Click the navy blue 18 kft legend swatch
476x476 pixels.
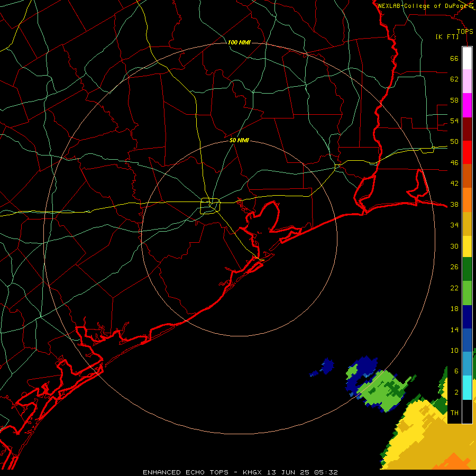click(x=467, y=317)
